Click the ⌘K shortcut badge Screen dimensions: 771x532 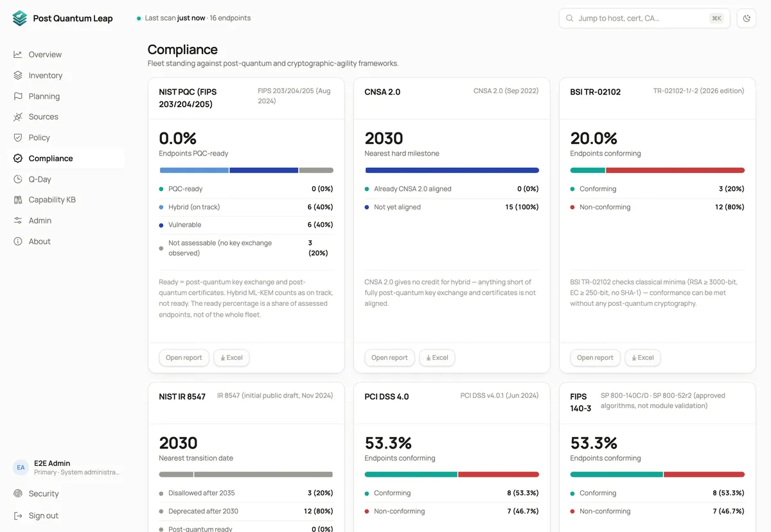pyautogui.click(x=716, y=19)
